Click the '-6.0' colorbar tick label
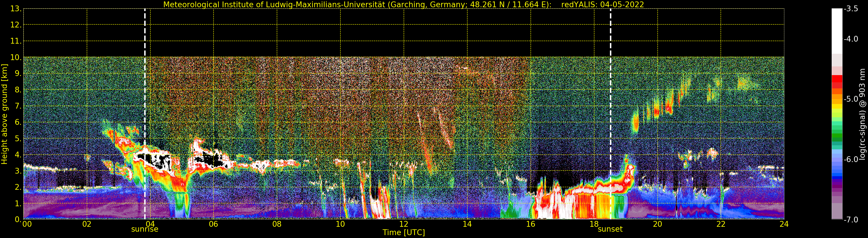868x238 pixels. [851, 159]
